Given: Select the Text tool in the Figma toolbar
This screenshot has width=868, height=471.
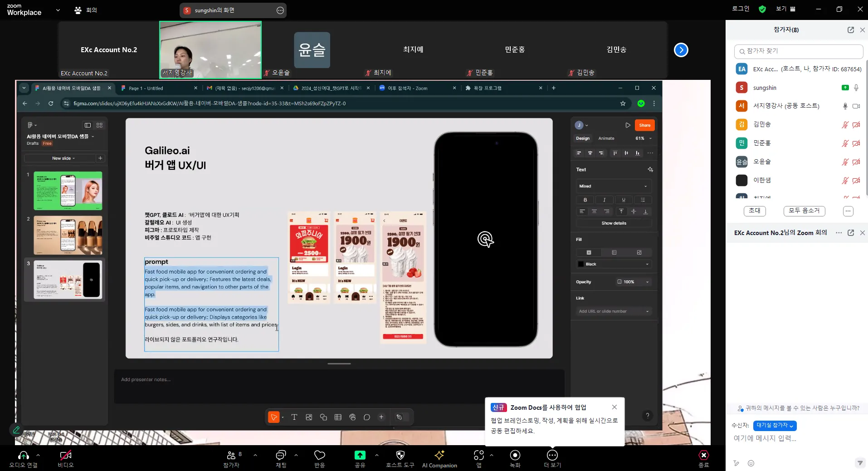Looking at the screenshot, I should point(294,417).
